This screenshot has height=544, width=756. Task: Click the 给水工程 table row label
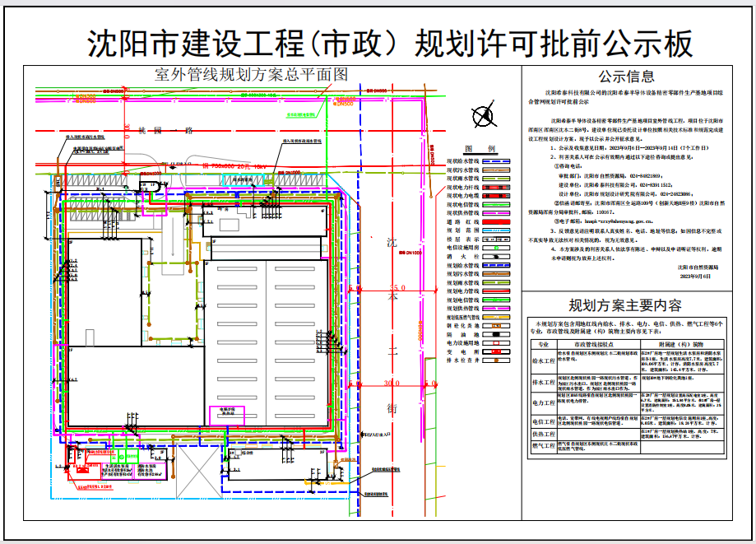click(x=544, y=360)
